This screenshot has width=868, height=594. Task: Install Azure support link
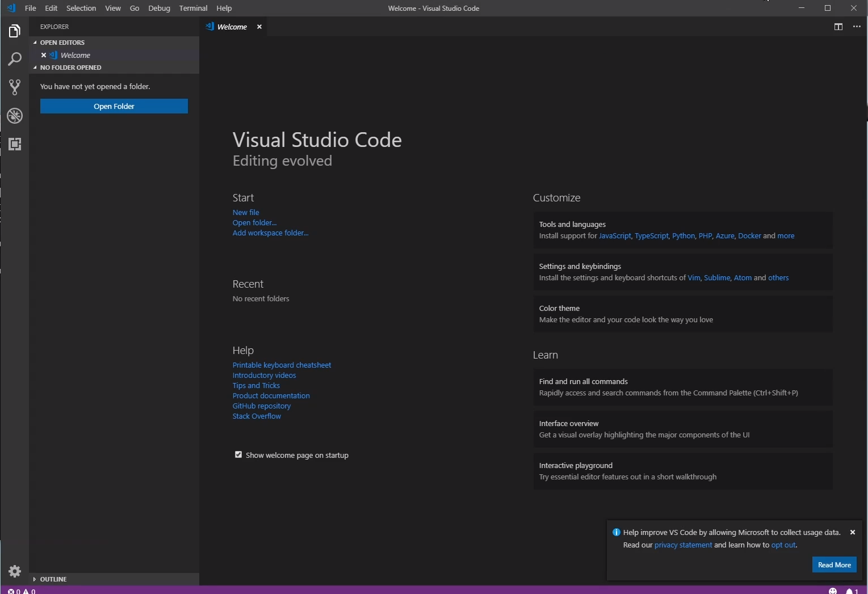(725, 235)
